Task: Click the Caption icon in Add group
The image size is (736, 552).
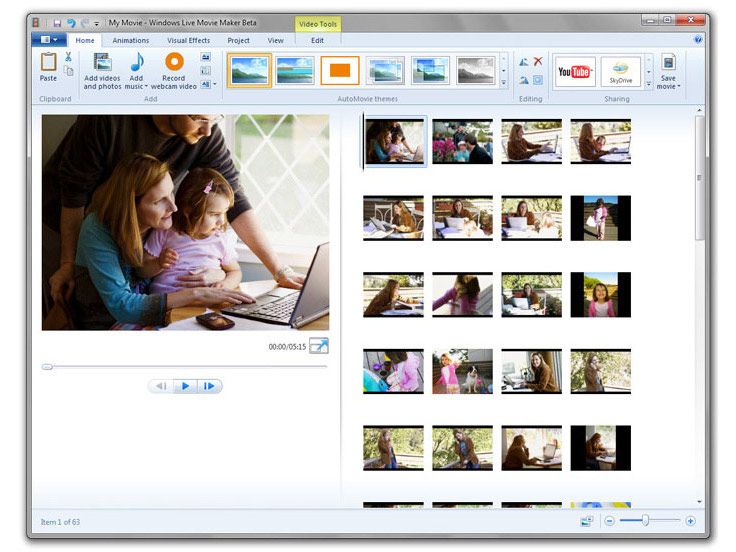Action: tap(206, 71)
